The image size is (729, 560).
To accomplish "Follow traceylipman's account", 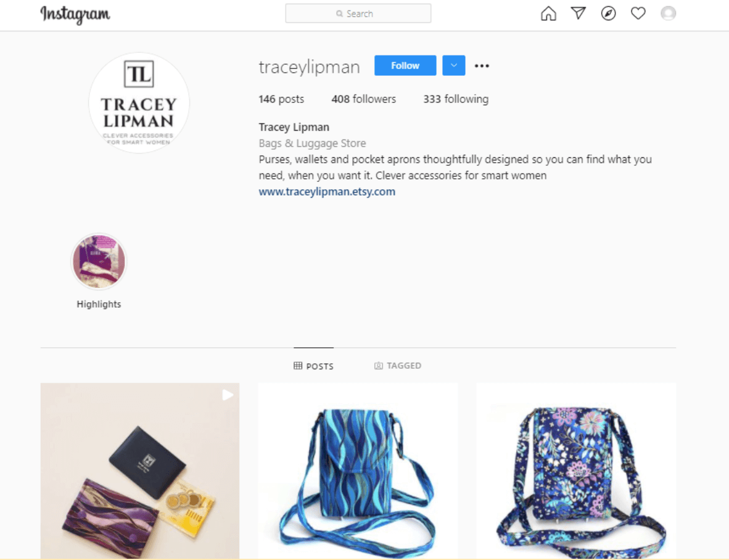I will point(405,65).
